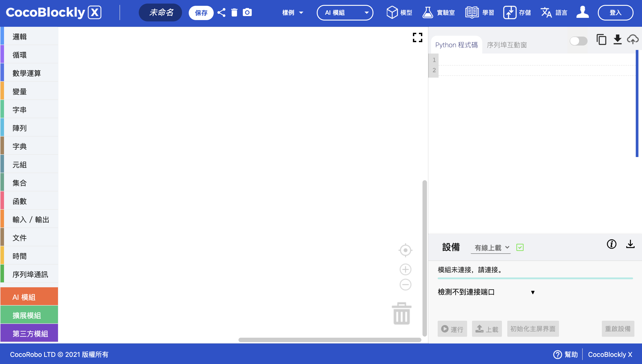Select the 邏輯 category in the sidebar
Viewport: 642px width, 364px height.
19,37
